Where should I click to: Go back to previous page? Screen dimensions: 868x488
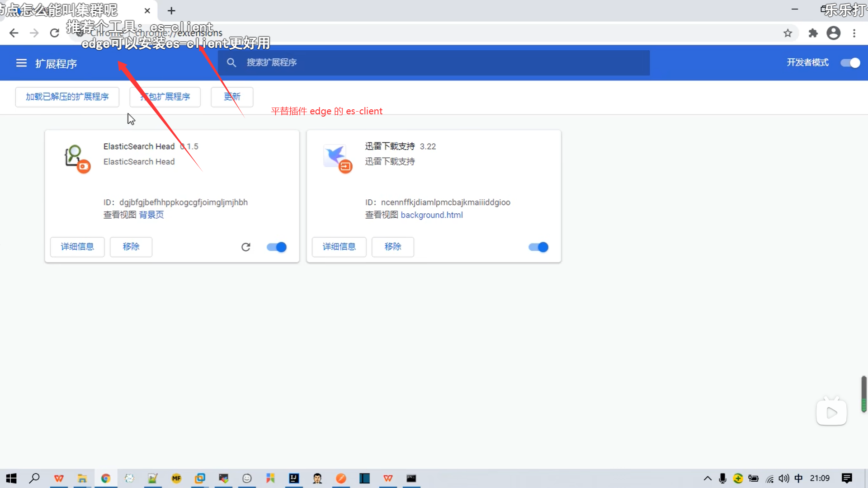tap(14, 33)
